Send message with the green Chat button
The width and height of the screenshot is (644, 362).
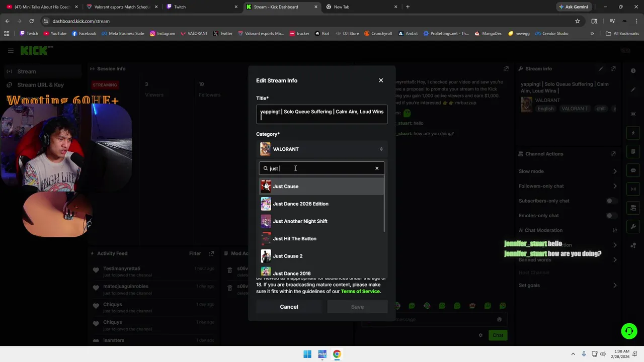point(498,335)
